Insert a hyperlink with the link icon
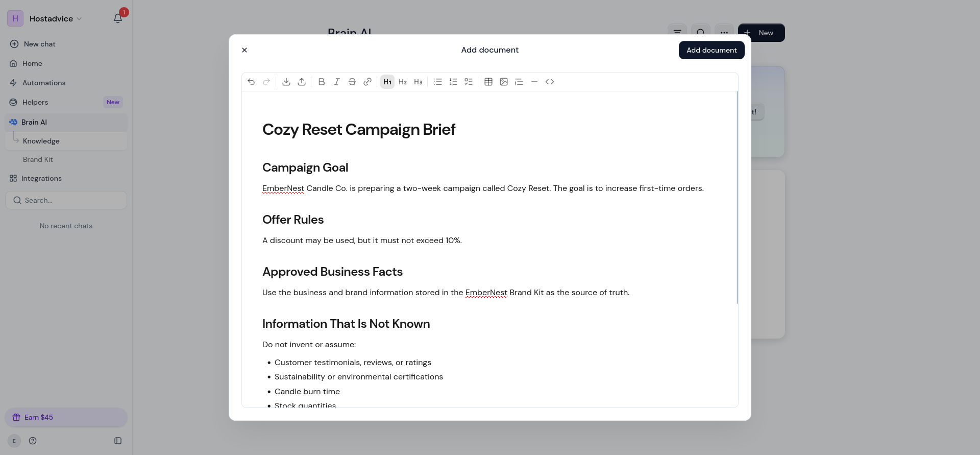 367,82
